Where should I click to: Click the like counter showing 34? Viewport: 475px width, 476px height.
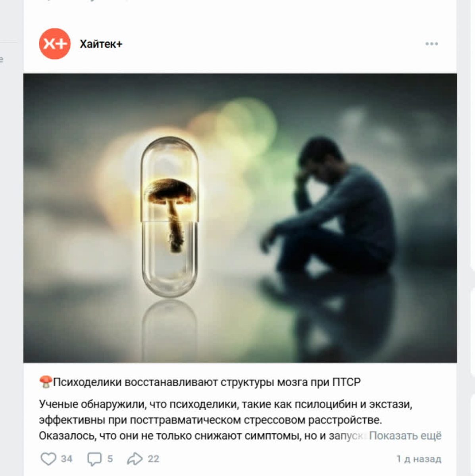67,459
